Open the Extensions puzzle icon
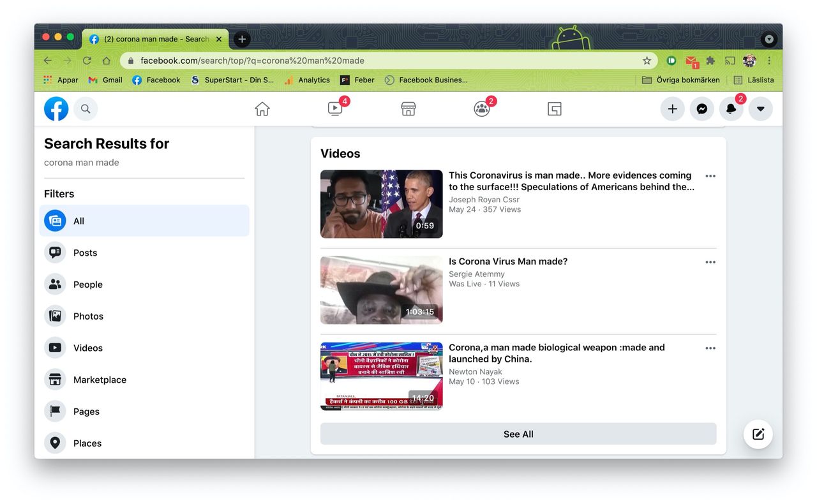 pyautogui.click(x=710, y=61)
